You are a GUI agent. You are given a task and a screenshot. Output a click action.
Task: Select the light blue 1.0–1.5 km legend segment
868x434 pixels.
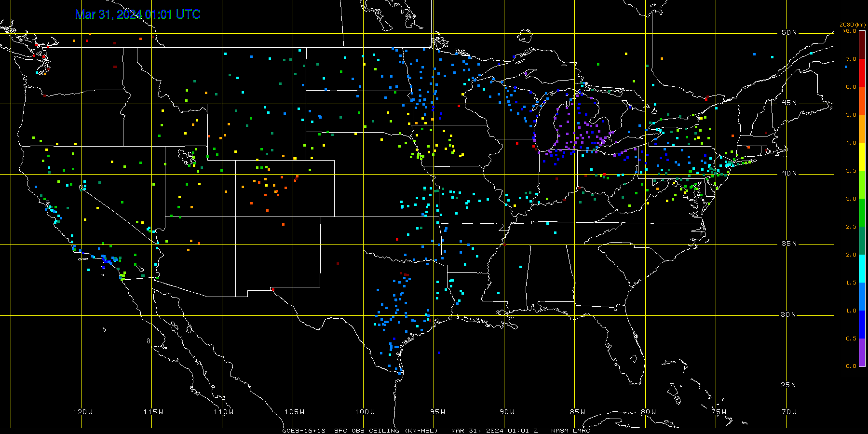tap(862, 297)
